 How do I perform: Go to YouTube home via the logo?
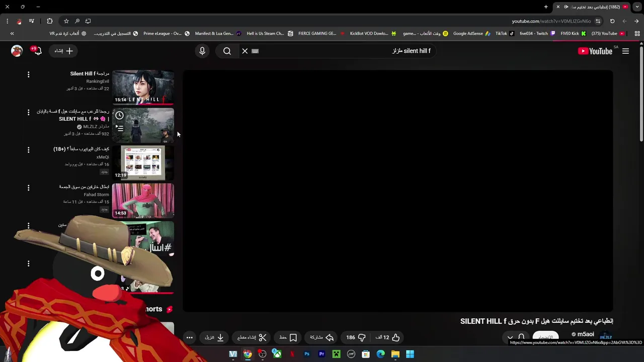click(595, 51)
